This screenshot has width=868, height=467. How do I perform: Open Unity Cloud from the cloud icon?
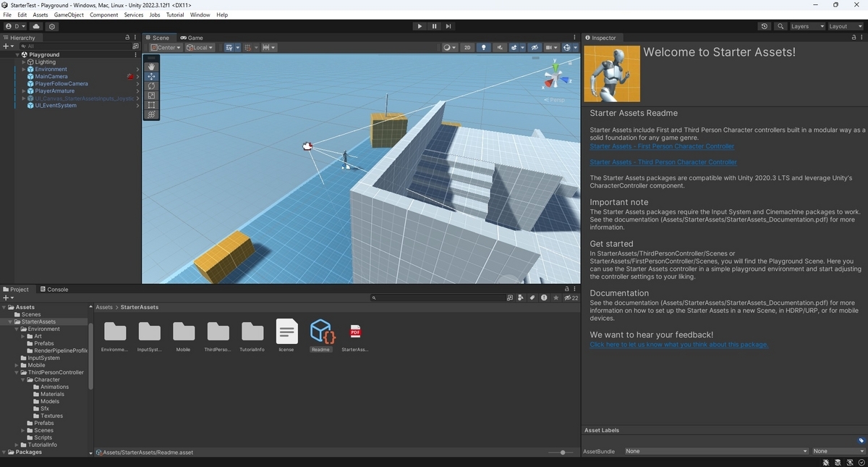(x=36, y=26)
